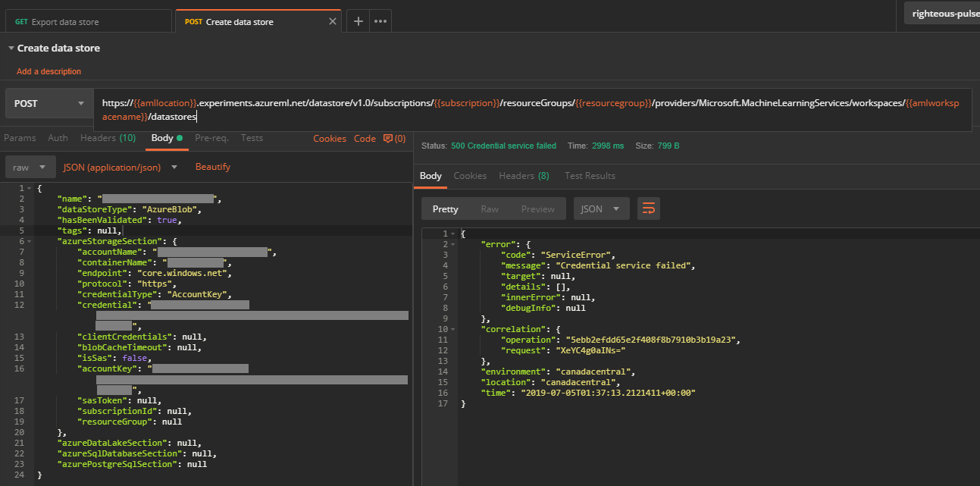The height and width of the screenshot is (486, 980).
Task: Switch to the Tests tab
Action: tap(252, 138)
